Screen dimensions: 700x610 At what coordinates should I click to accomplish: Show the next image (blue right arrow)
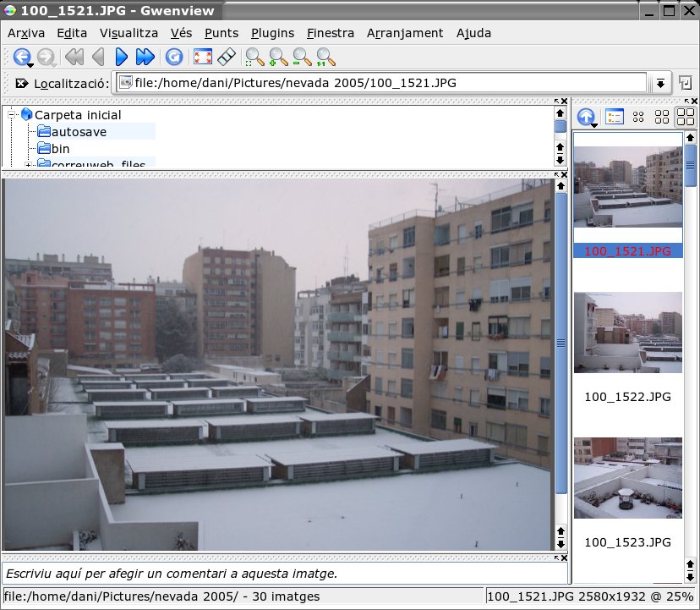click(x=121, y=57)
